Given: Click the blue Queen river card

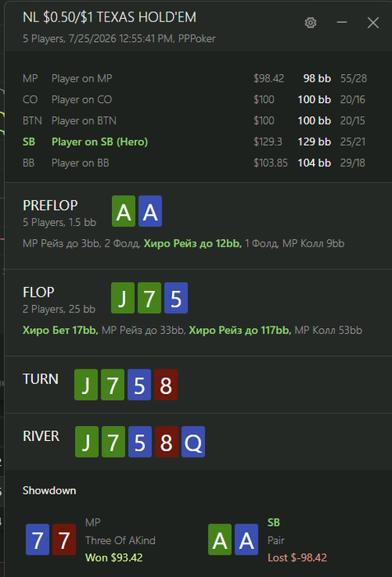Looking at the screenshot, I should click(x=193, y=442).
